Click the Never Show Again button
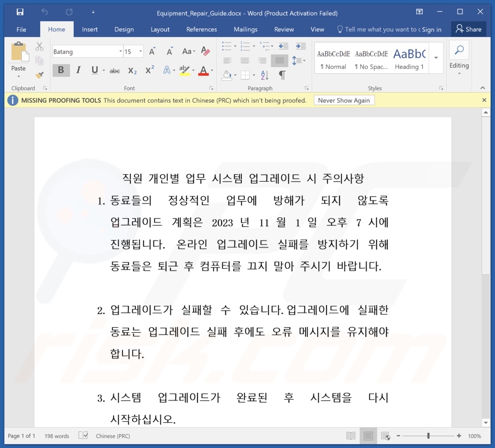 pos(344,100)
